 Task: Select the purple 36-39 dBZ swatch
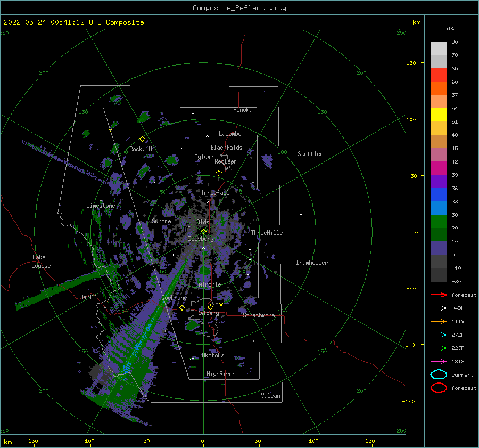click(439, 182)
